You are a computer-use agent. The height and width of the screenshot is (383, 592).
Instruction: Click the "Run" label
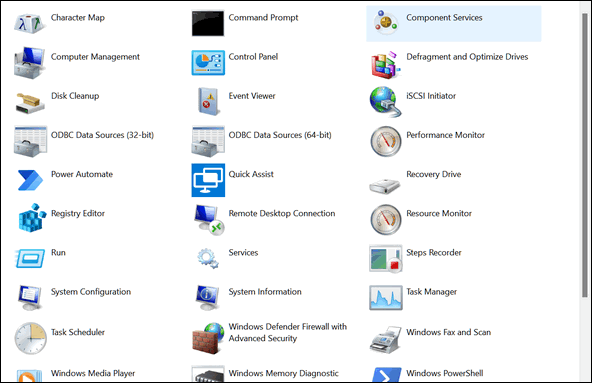pyautogui.click(x=58, y=252)
